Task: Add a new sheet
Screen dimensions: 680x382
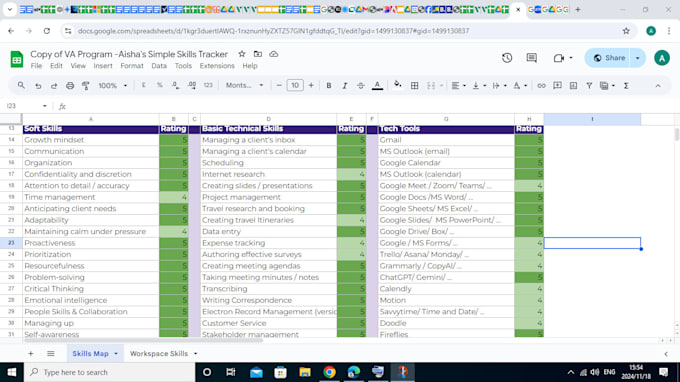Action: [x=30, y=354]
